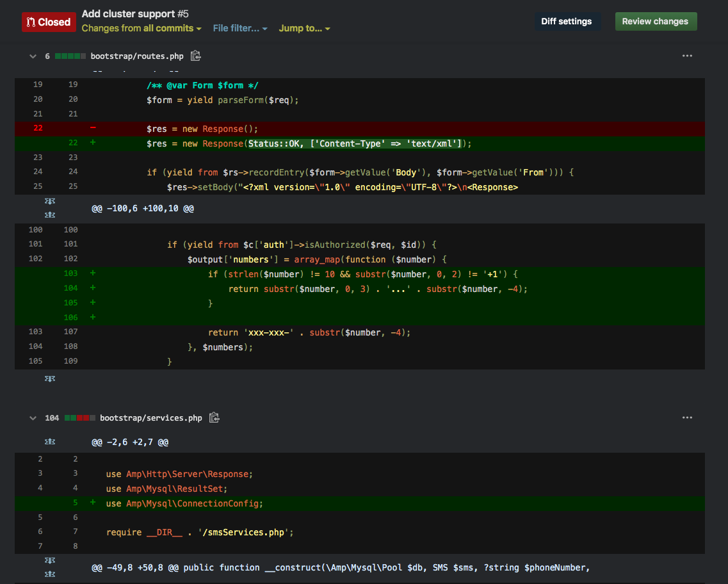728x584 pixels.
Task: Open the bootstrap/services.php file name link
Action: coord(151,418)
